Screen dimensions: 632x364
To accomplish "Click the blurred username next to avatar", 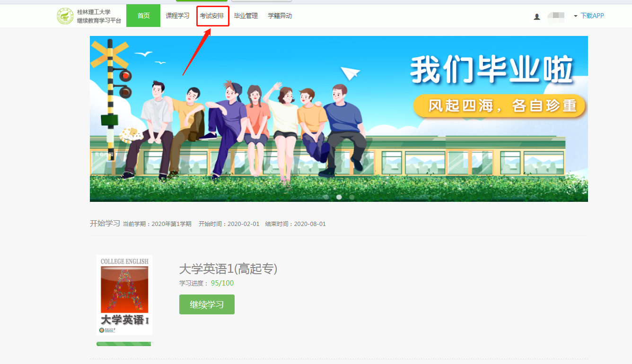I will pyautogui.click(x=556, y=17).
